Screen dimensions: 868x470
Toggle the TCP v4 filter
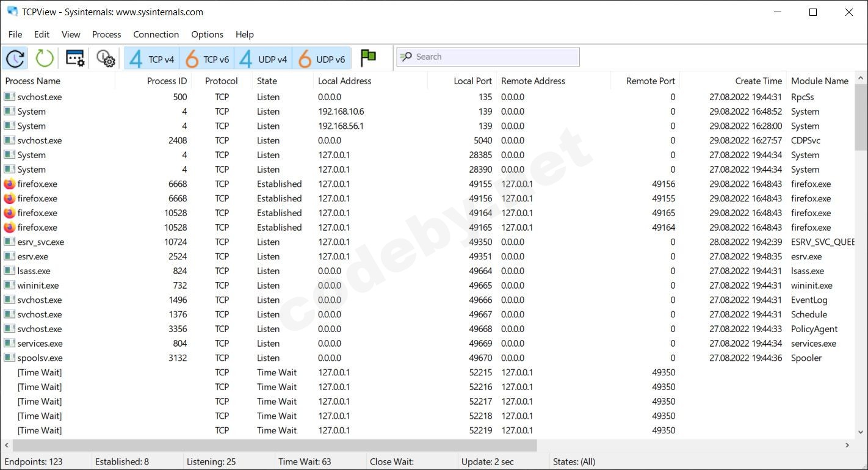(x=152, y=59)
